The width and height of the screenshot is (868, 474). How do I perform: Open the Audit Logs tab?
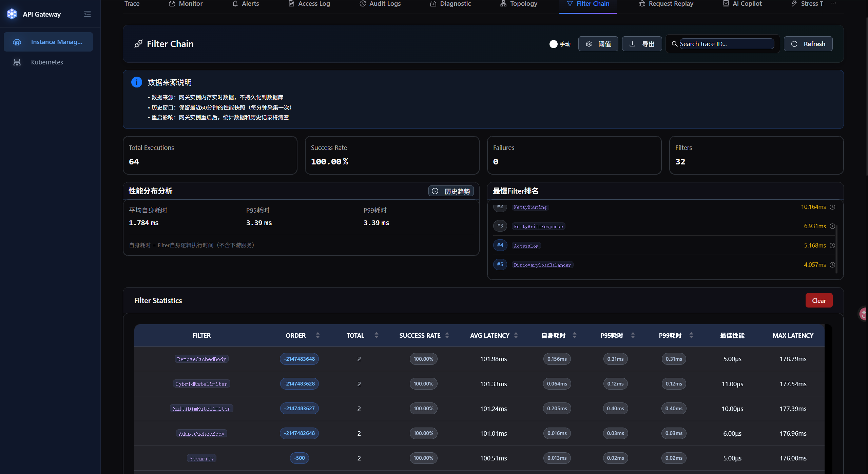(x=380, y=4)
